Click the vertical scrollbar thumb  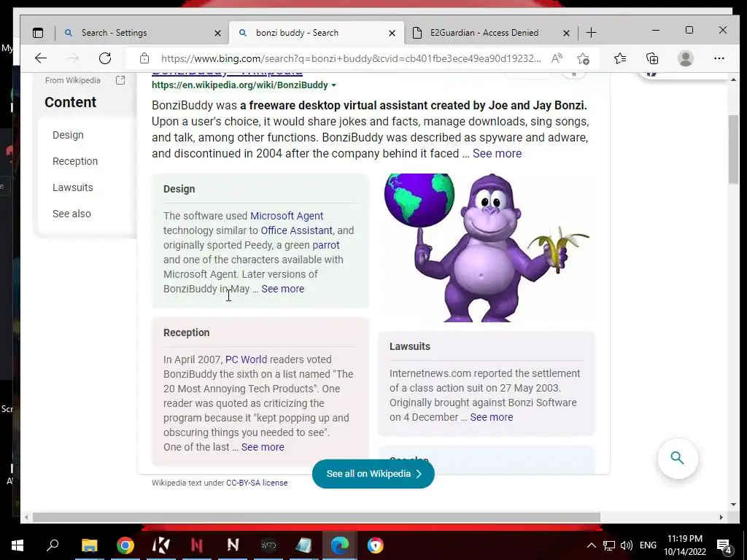(x=733, y=149)
